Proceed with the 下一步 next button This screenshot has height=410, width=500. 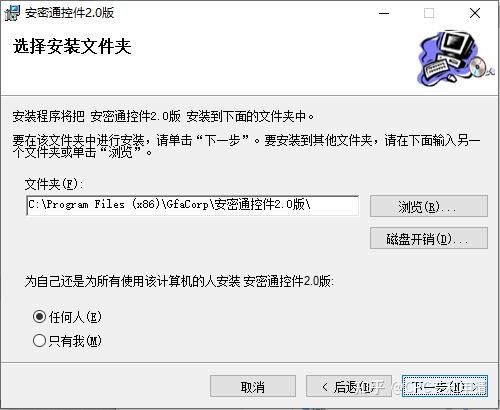point(445,386)
